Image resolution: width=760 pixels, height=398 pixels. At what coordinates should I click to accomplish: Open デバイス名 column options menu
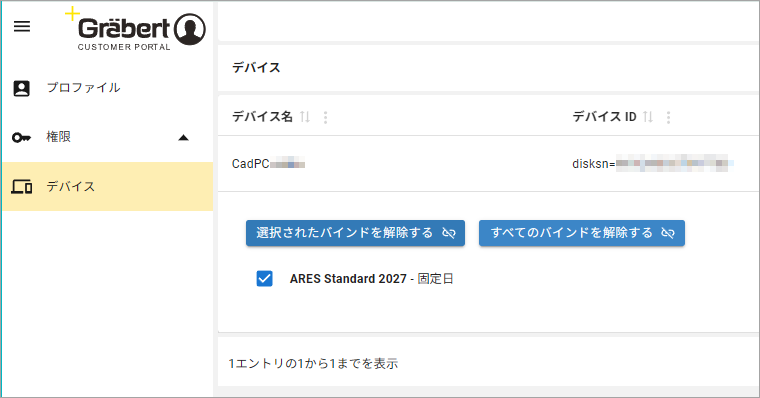[325, 117]
